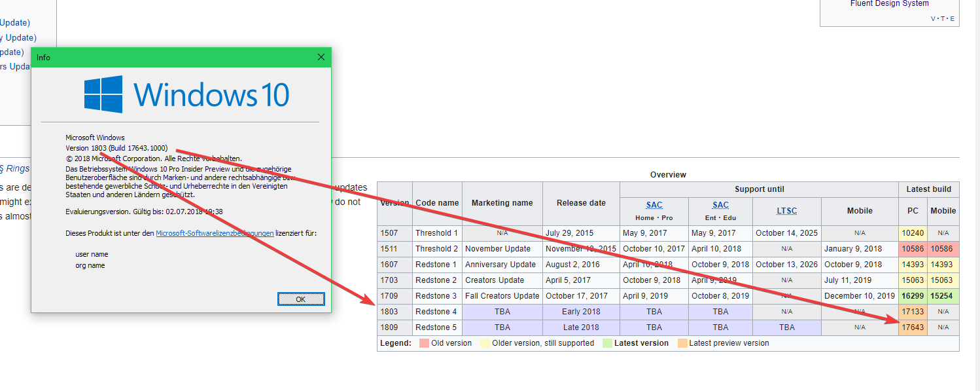980x391 pixels.
Task: Click the January 9, 2018 Mobile date
Action: coord(860,249)
